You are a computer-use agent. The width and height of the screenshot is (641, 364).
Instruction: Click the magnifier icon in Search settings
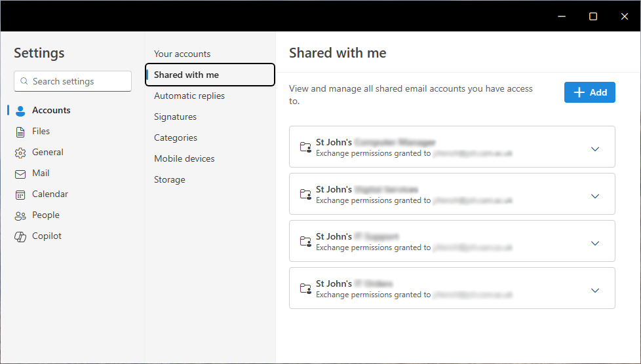(24, 81)
